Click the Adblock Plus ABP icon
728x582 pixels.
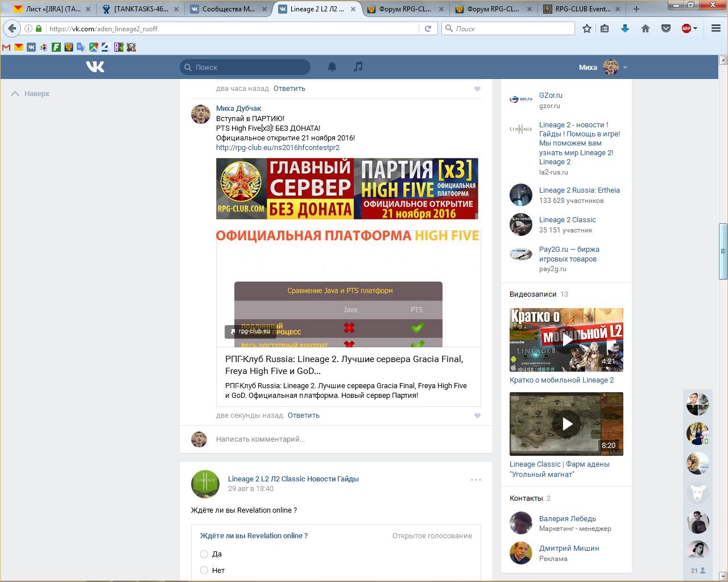686,28
